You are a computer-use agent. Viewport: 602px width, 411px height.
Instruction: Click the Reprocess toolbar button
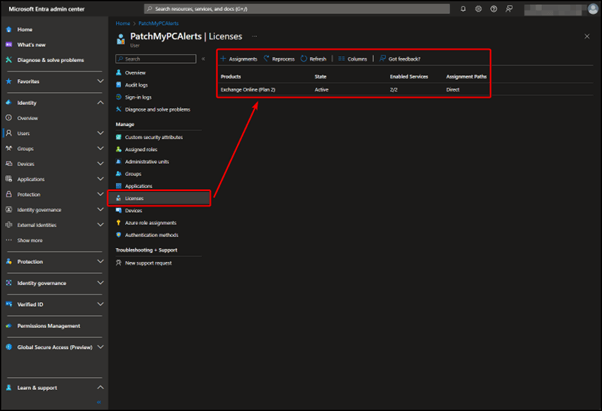click(279, 59)
